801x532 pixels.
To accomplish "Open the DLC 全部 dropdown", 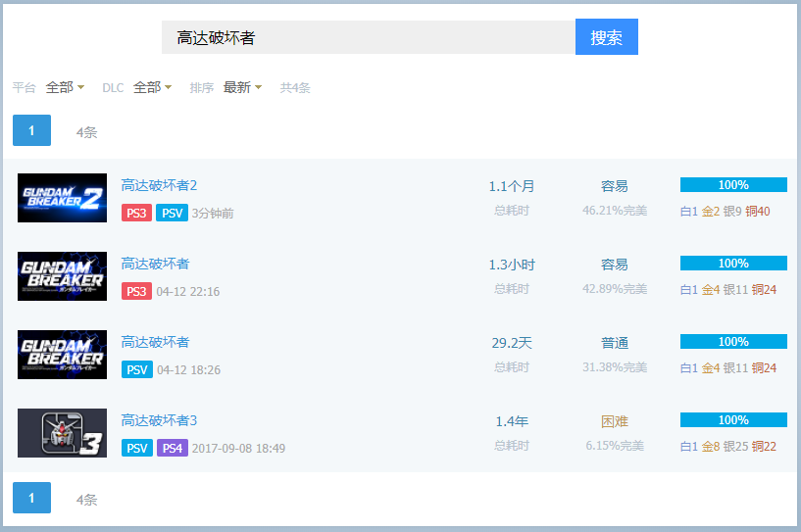I will click(153, 87).
